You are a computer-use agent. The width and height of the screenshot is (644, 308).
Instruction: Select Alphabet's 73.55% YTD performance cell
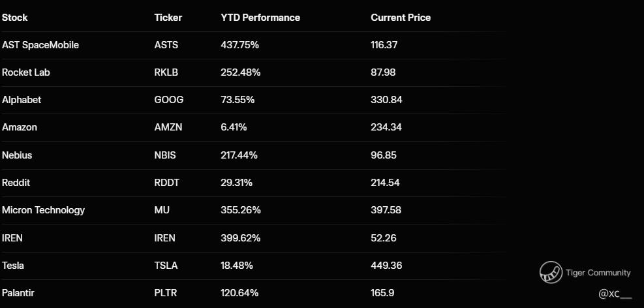pos(238,100)
